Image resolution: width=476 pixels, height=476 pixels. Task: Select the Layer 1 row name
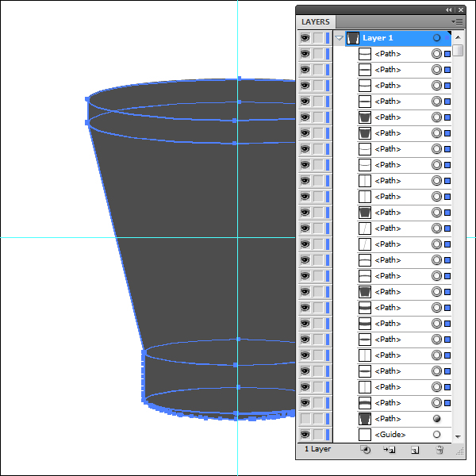pyautogui.click(x=378, y=38)
